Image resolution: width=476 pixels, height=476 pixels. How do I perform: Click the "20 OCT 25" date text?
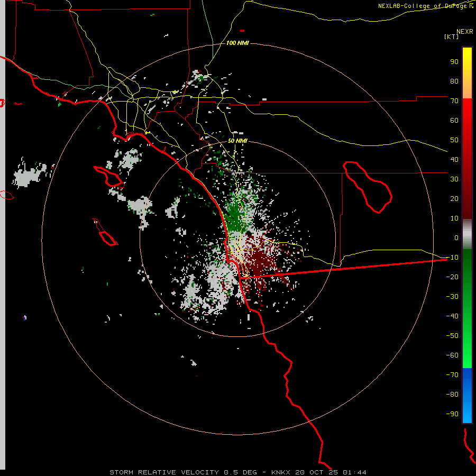tap(317, 472)
